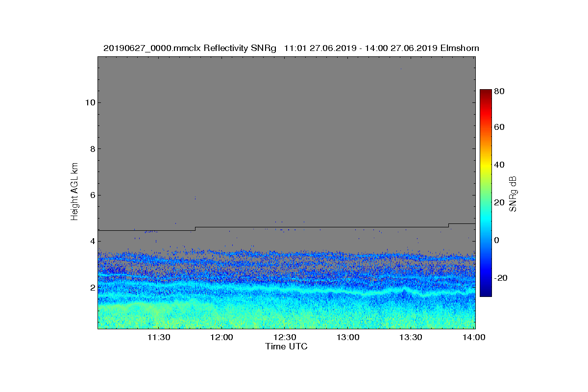Click the plot title text starting '20190627_0000.mmclx'
The height and width of the screenshot is (392, 588).
click(x=291, y=49)
